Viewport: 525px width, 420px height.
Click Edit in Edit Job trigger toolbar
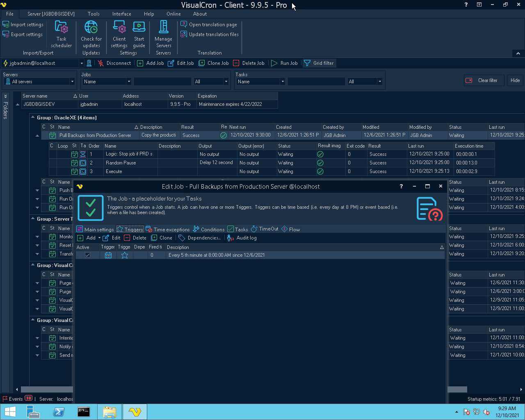point(112,238)
